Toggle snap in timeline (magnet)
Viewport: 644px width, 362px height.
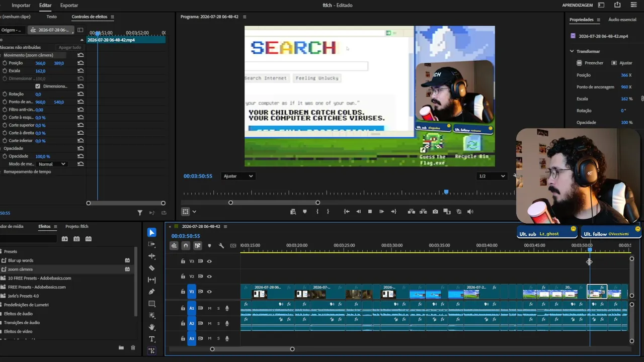point(186,246)
